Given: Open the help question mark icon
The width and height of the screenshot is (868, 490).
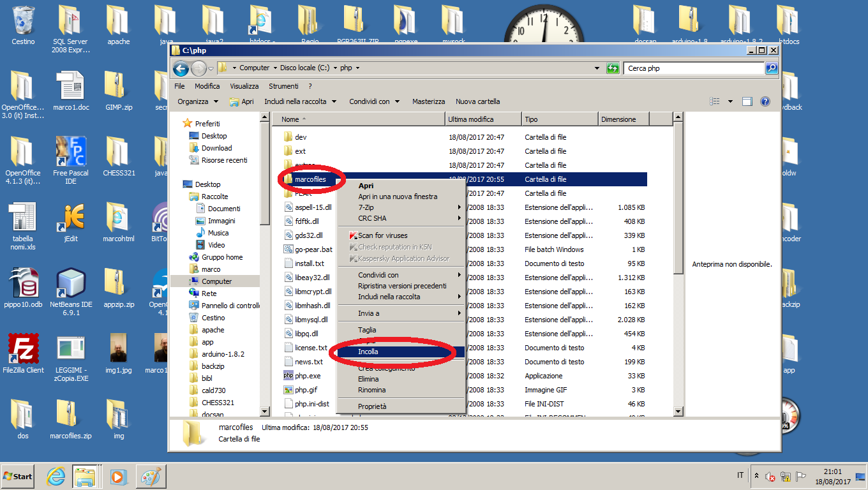Looking at the screenshot, I should pyautogui.click(x=765, y=101).
